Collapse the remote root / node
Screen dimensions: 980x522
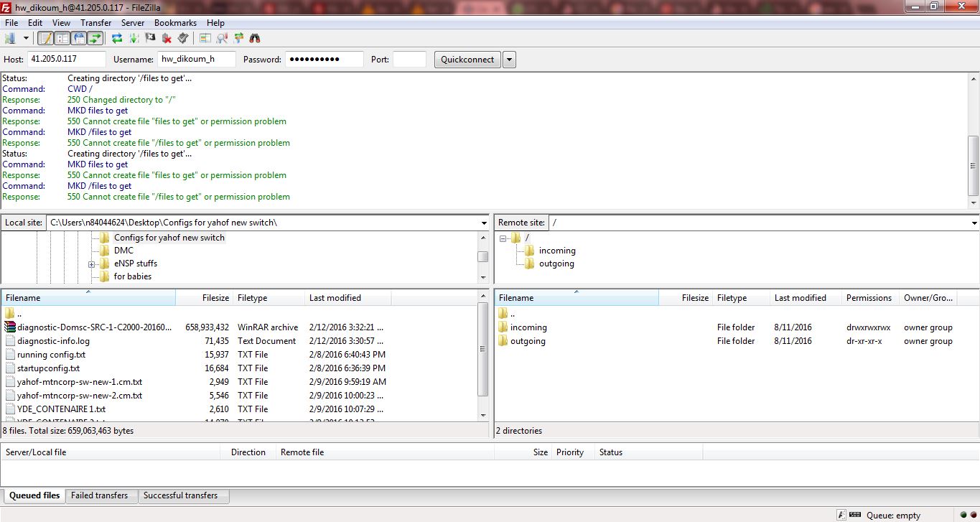pos(503,238)
